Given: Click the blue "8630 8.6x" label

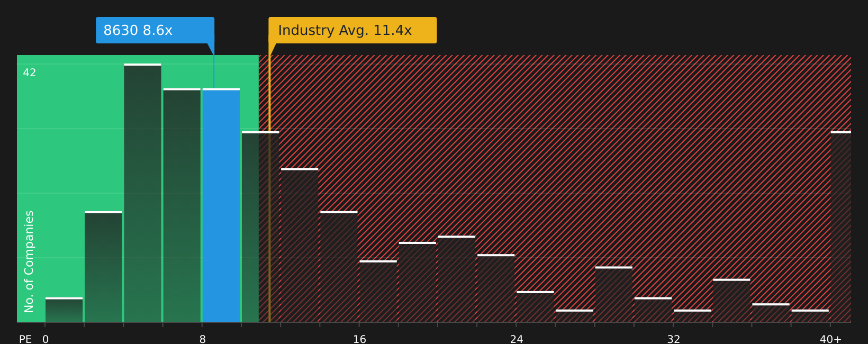Looking at the screenshot, I should [155, 30].
